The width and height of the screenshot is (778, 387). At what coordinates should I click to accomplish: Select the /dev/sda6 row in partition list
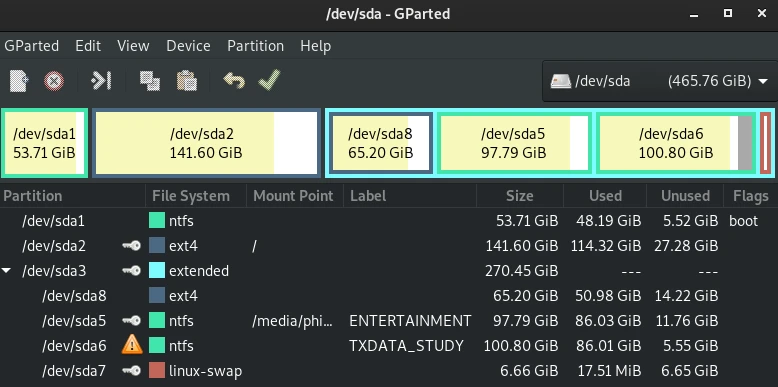[389, 345]
